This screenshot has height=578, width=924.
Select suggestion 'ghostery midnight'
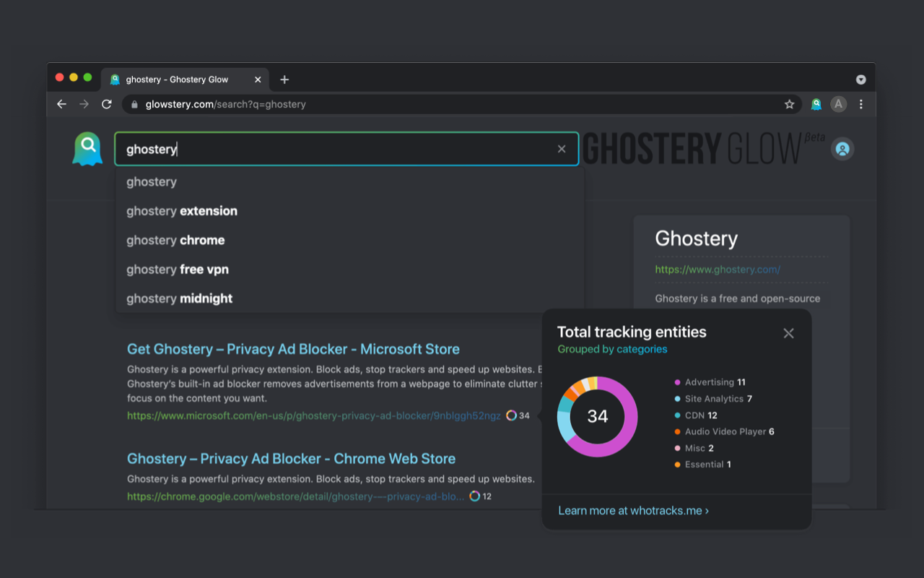tap(349, 298)
